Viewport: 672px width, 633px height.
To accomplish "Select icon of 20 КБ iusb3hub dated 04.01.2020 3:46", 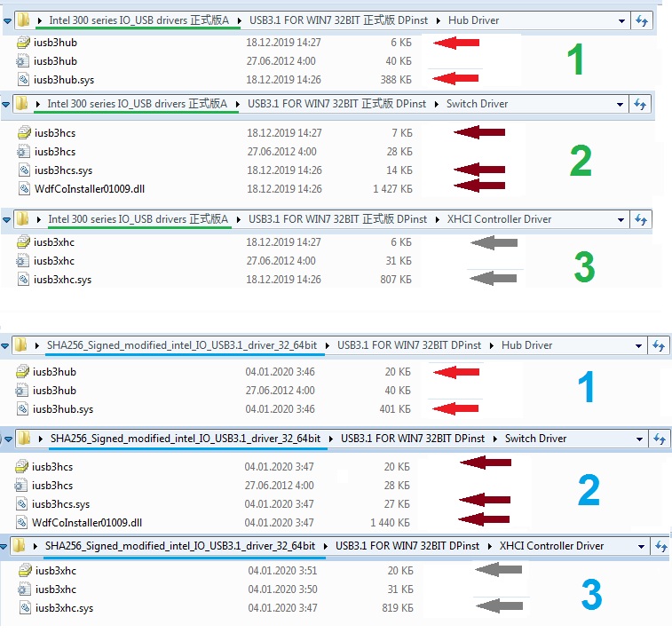I will click(22, 372).
